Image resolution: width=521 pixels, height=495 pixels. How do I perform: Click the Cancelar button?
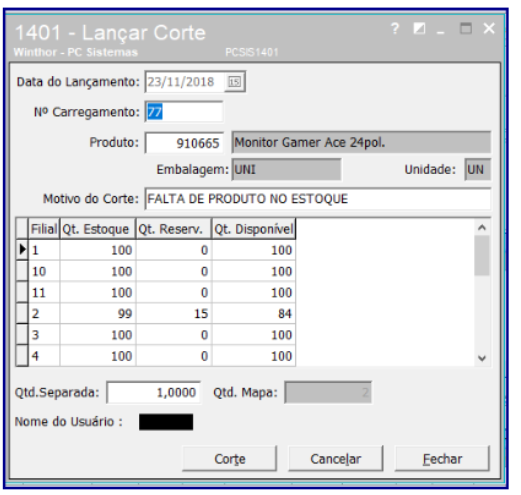tap(336, 459)
